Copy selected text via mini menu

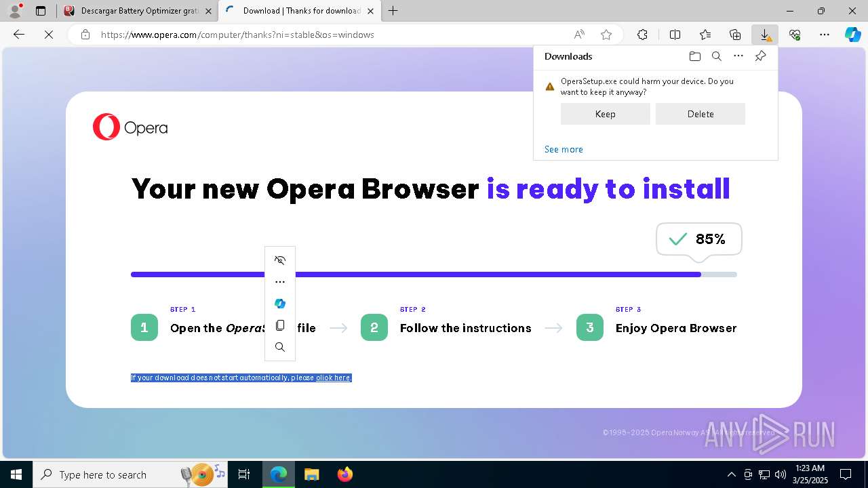tap(280, 325)
